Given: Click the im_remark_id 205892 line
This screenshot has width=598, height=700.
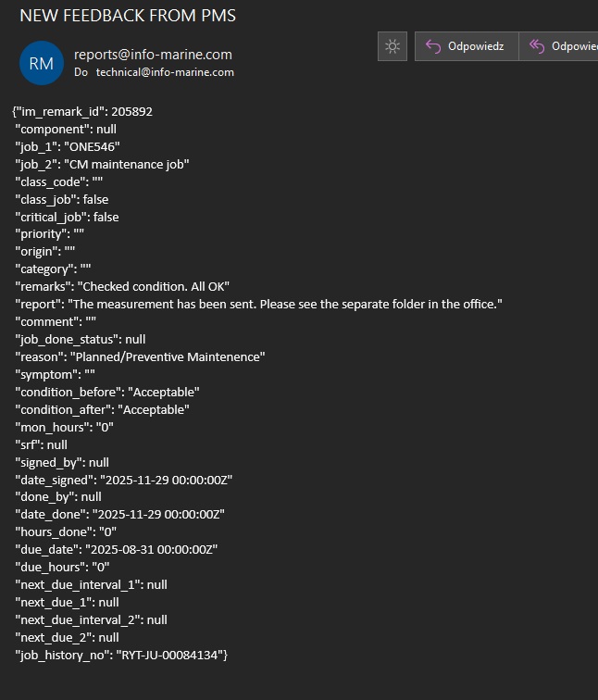Looking at the screenshot, I should (83, 112).
